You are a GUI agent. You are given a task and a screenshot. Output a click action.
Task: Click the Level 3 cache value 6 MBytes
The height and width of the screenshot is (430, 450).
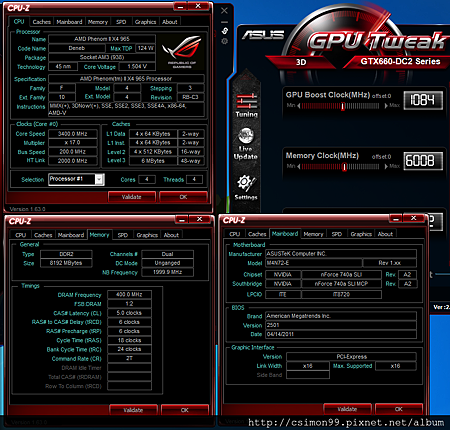point(153,161)
